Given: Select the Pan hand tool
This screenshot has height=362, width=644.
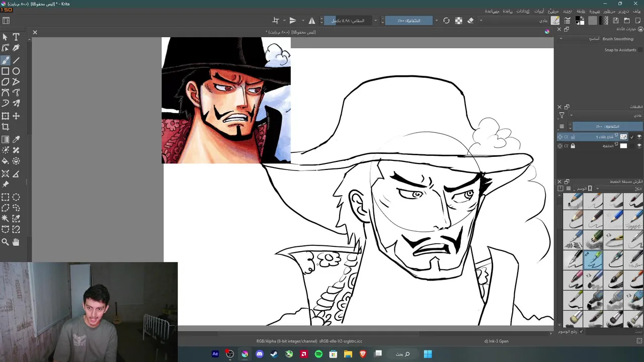Looking at the screenshot, I should point(16,242).
